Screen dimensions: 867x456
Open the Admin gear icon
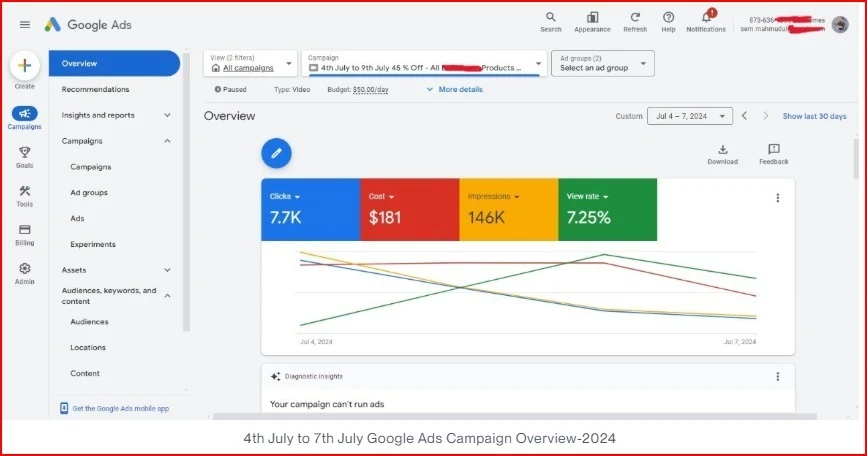tap(24, 268)
